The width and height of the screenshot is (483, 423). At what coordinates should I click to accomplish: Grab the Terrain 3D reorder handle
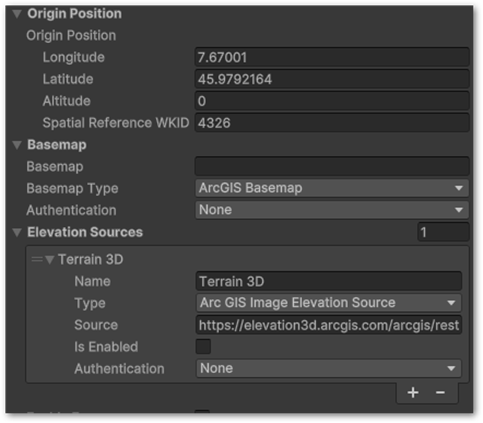pos(37,259)
